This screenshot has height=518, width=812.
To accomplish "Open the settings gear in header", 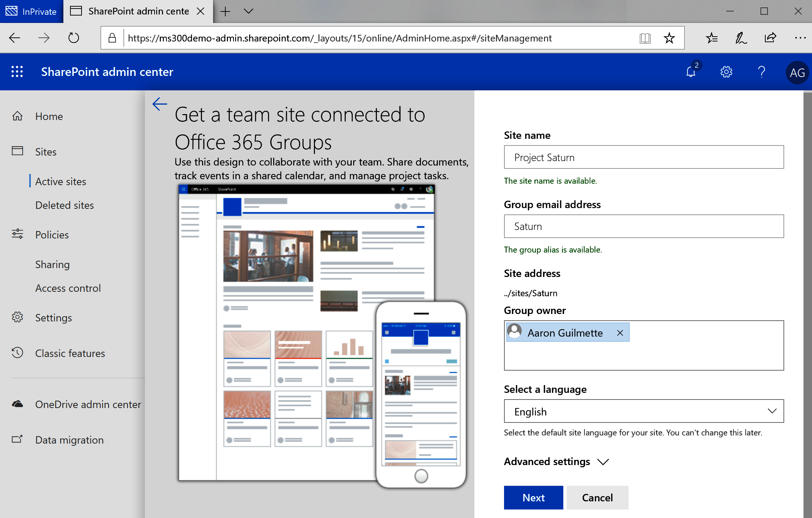I will [726, 72].
